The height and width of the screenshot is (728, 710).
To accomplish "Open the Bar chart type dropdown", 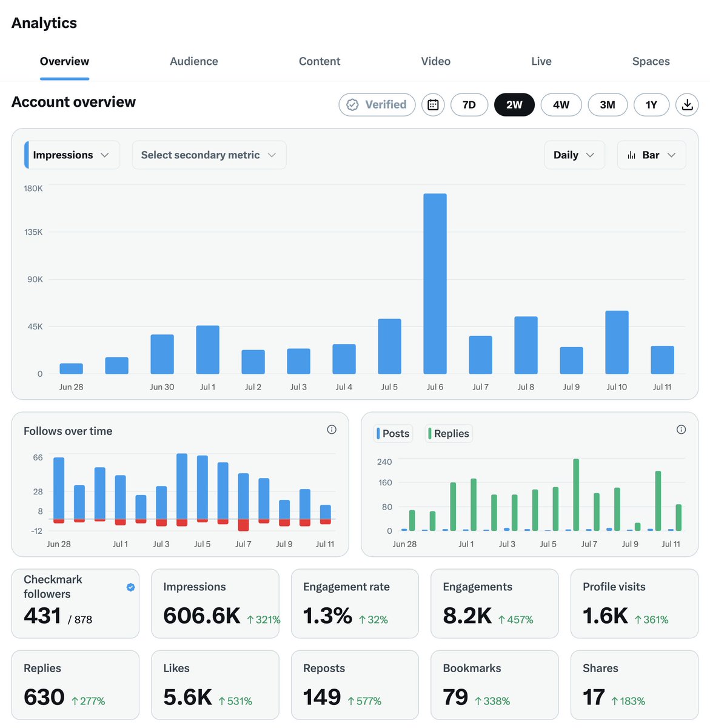I will pos(651,155).
